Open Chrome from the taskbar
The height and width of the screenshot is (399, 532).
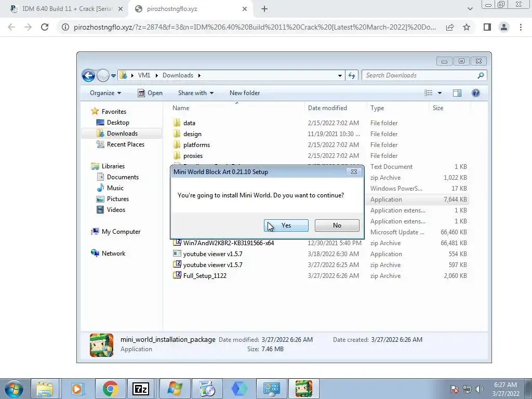pos(110,389)
